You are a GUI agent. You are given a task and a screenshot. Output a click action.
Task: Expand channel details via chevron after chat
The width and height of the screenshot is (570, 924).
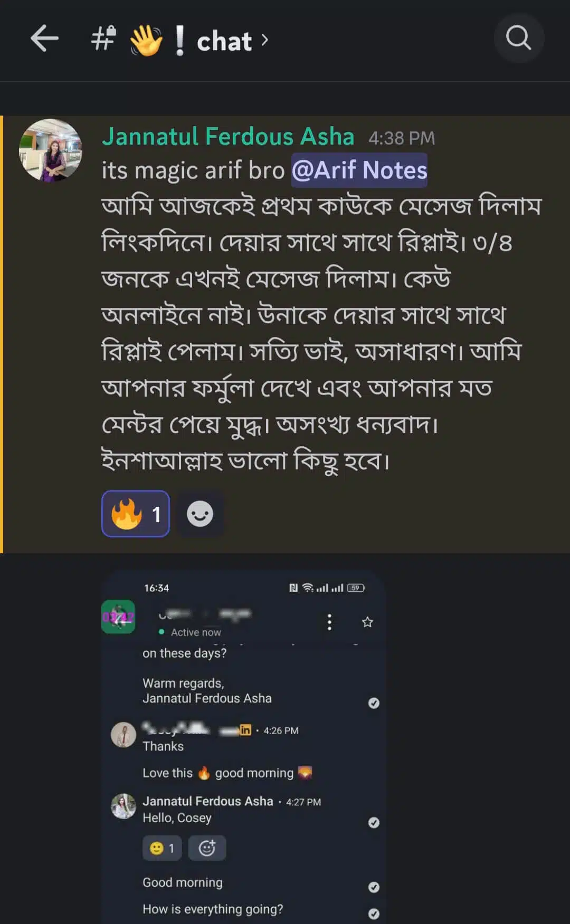point(265,40)
